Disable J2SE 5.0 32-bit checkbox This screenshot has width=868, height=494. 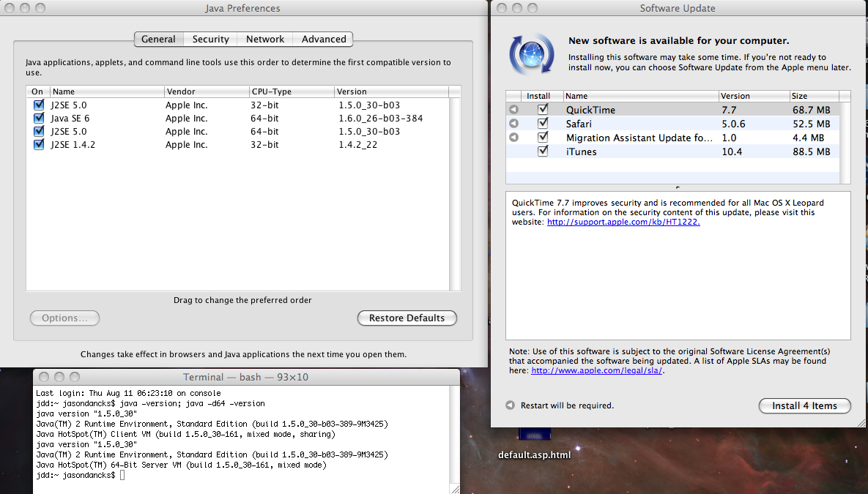point(39,105)
